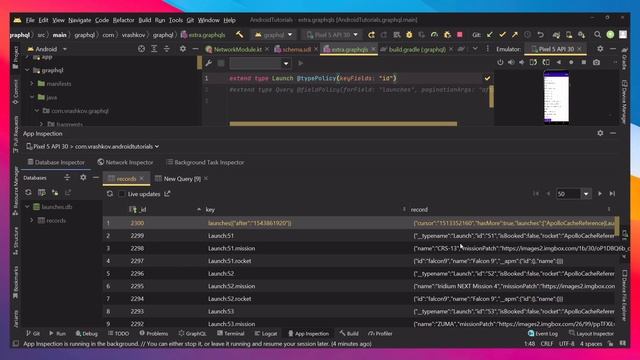Open the Navigate menu

tap(80, 20)
